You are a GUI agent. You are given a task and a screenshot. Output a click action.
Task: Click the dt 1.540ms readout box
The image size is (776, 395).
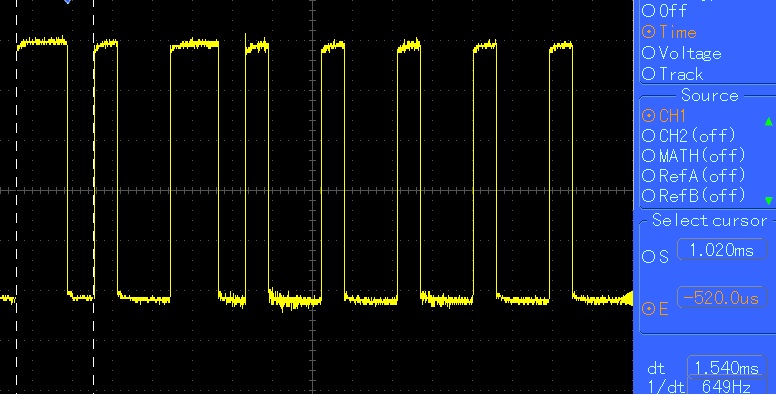coord(726,367)
